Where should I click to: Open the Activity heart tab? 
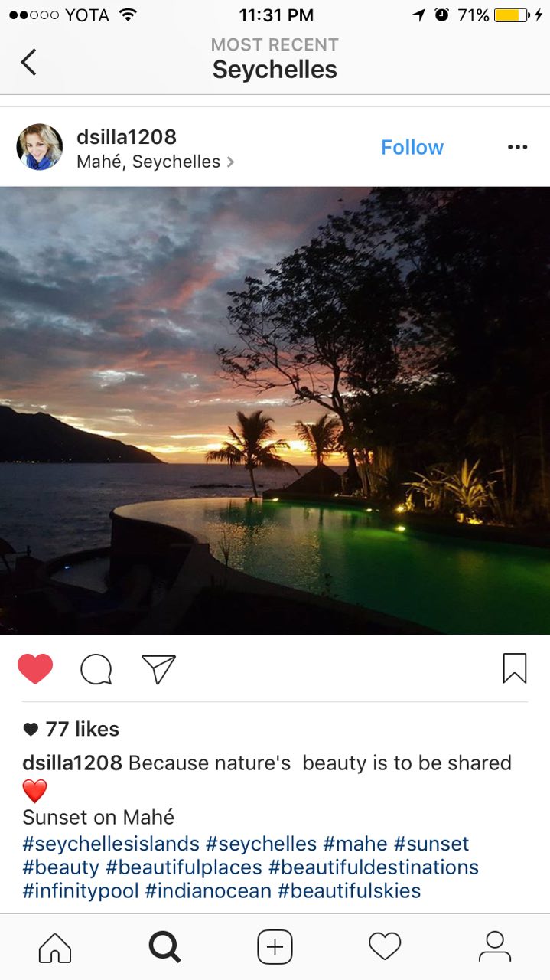385,947
